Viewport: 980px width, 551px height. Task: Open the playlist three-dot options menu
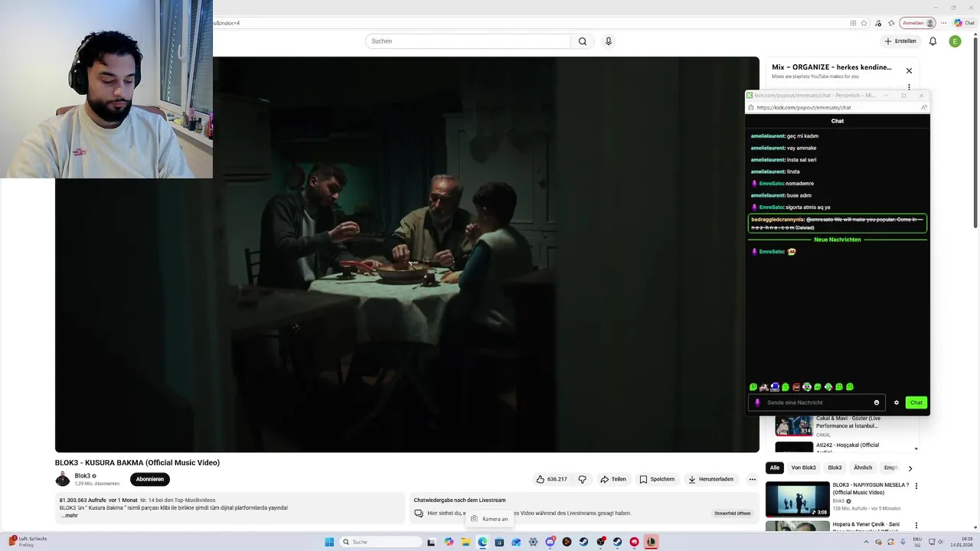(x=909, y=88)
